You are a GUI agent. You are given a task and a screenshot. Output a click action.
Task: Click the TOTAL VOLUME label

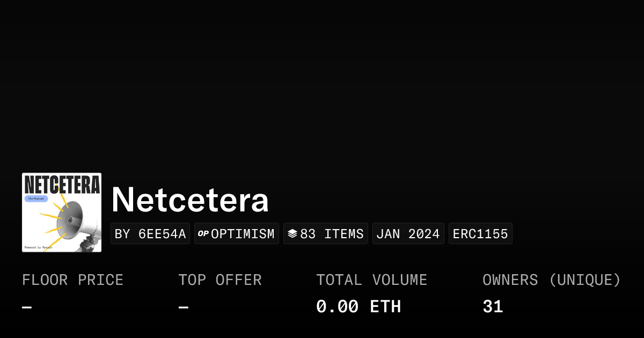[372, 280]
